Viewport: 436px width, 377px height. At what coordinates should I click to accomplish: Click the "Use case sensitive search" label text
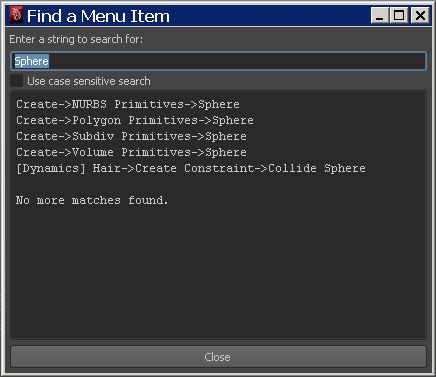89,81
